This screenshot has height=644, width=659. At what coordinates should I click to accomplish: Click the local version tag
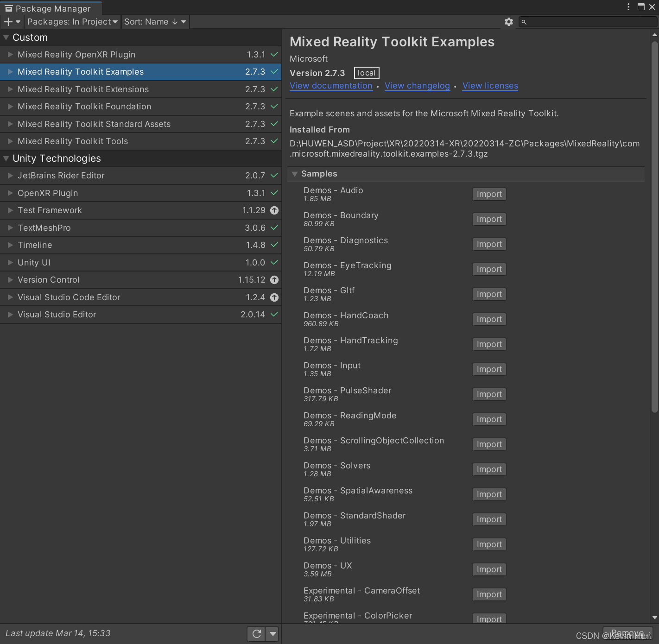(x=367, y=73)
